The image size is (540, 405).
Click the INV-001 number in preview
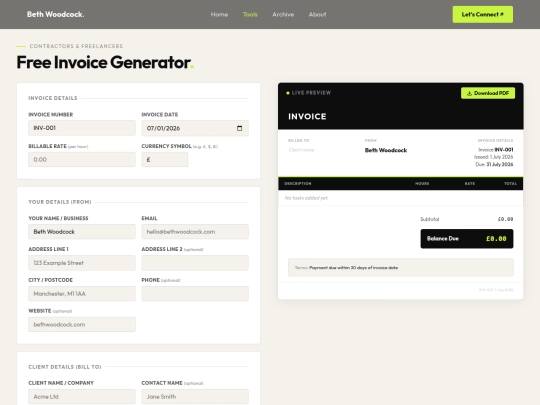pos(504,149)
